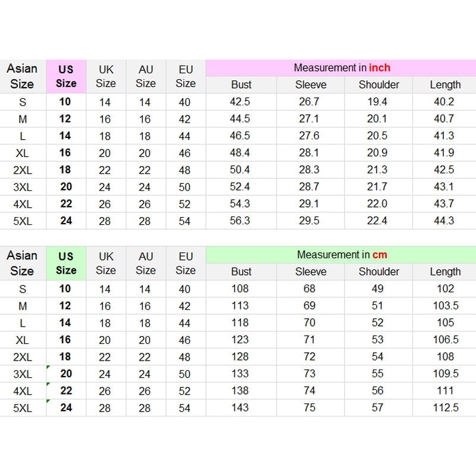The image size is (476, 476).
Task: Select the "Measurement in inch" header
Action: click(342, 68)
